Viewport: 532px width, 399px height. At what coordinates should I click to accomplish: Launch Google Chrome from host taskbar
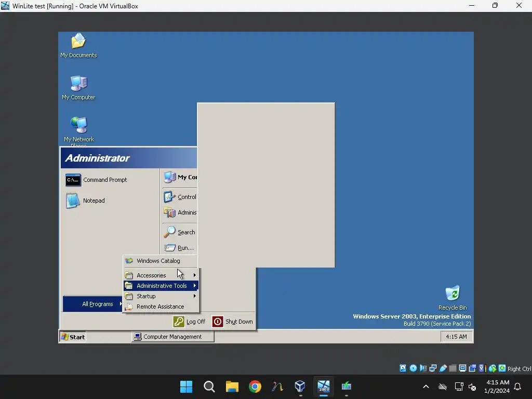pos(255,387)
